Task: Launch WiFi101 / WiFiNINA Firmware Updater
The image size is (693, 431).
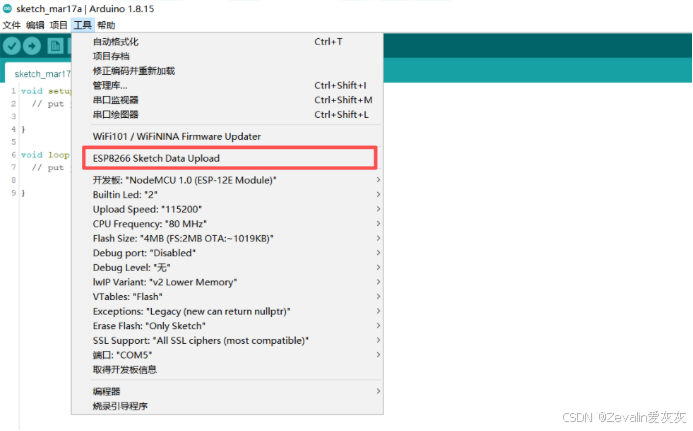Action: pos(227,137)
